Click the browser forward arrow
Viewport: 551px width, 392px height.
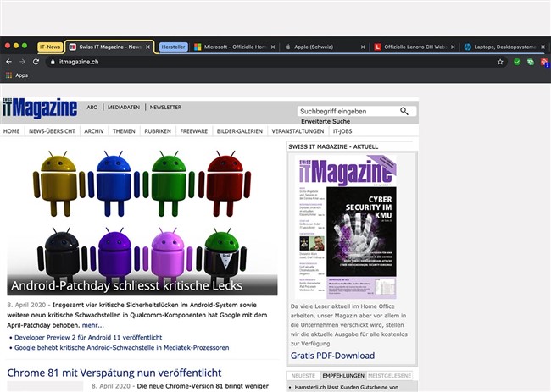pos(22,62)
